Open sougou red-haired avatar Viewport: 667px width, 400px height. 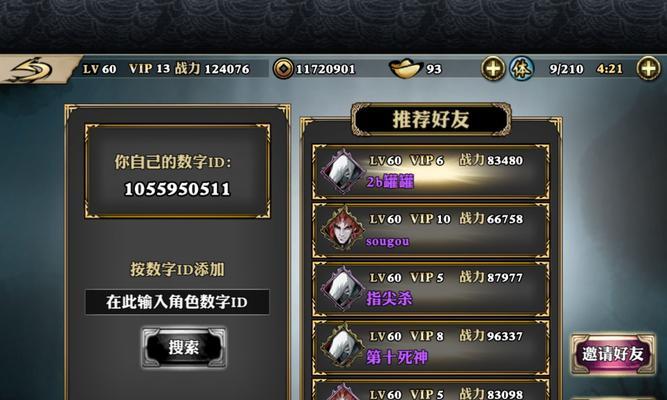point(343,230)
